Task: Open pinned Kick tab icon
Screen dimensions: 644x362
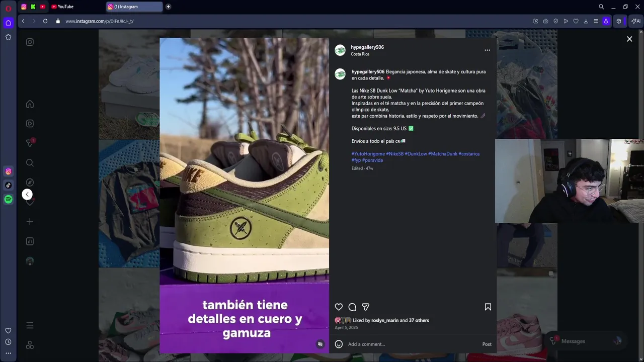Action: [33, 7]
